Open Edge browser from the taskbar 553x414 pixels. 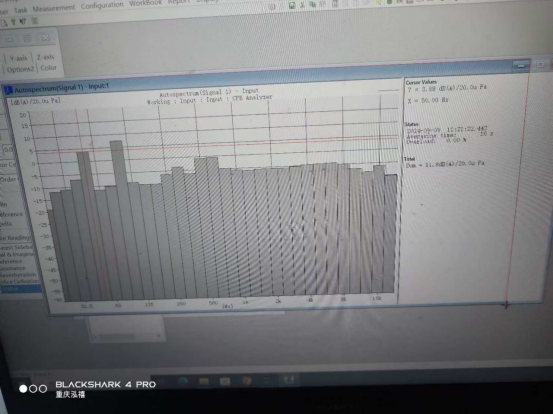[x=183, y=380]
